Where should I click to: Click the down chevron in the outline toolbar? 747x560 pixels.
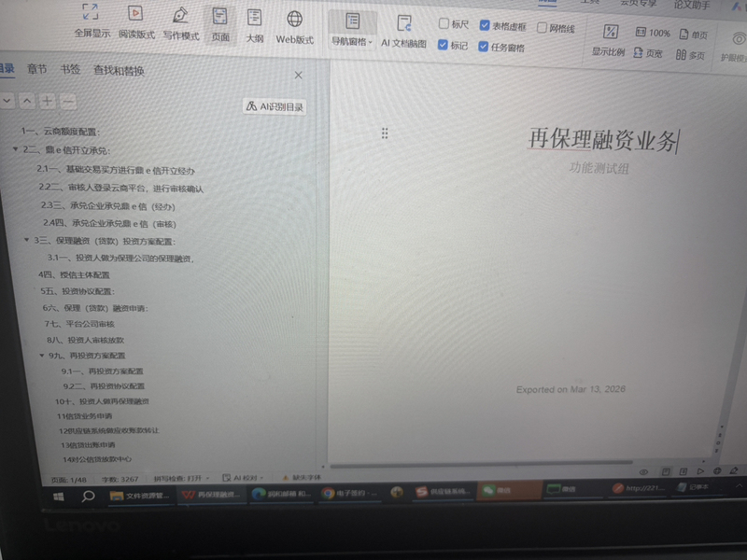7,100
